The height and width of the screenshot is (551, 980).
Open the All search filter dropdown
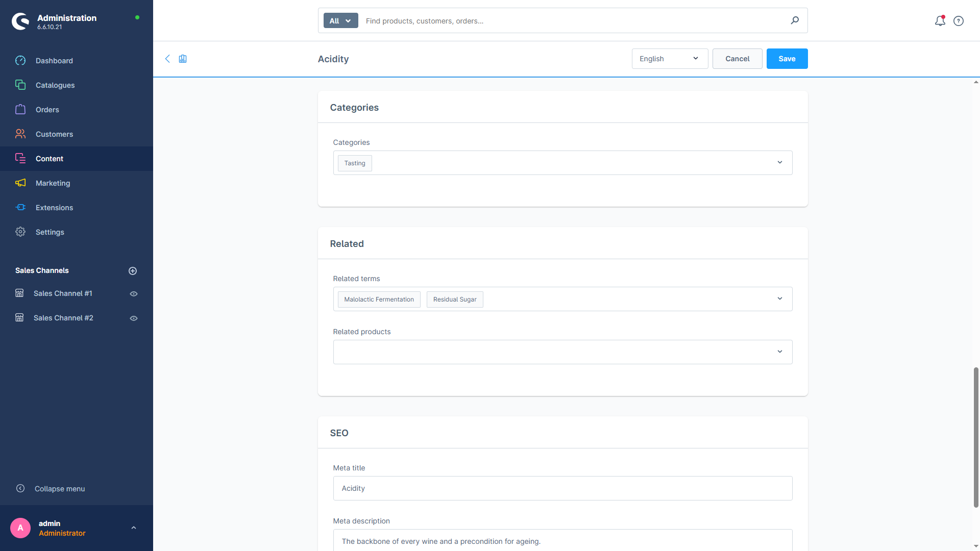click(x=340, y=21)
